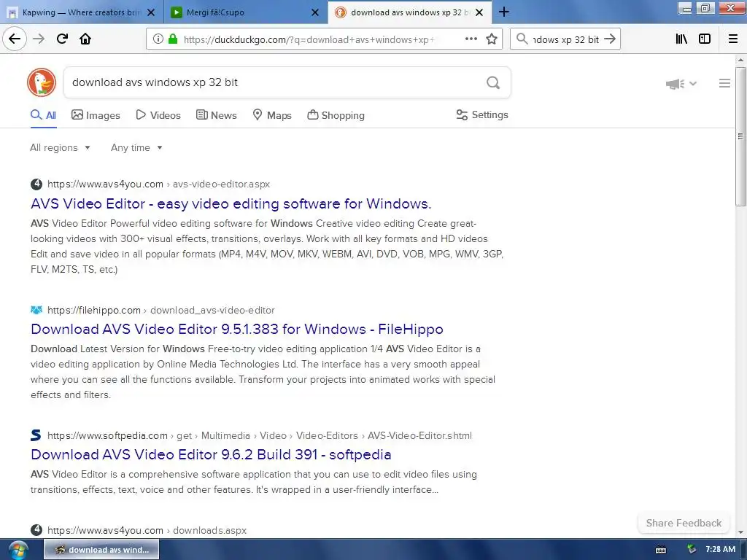Screen dimensions: 747x560
Task: Click the softpedia favicon
Action: [x=36, y=435]
